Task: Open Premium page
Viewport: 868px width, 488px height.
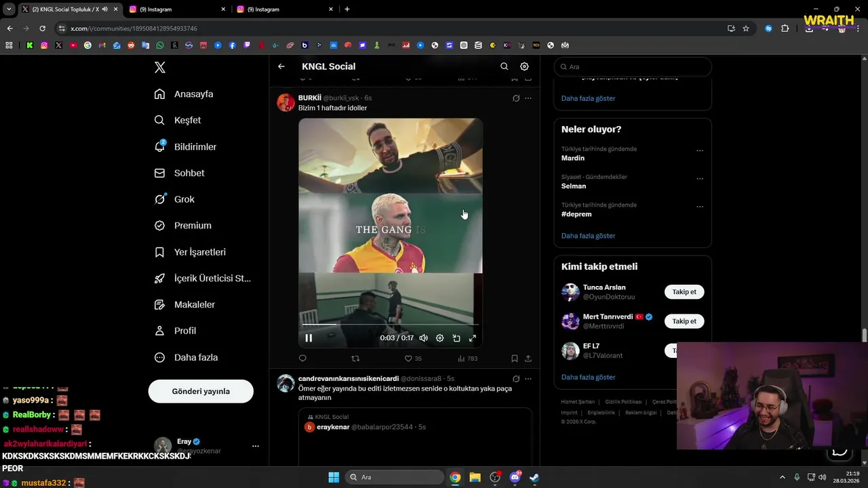Action: pos(183,226)
